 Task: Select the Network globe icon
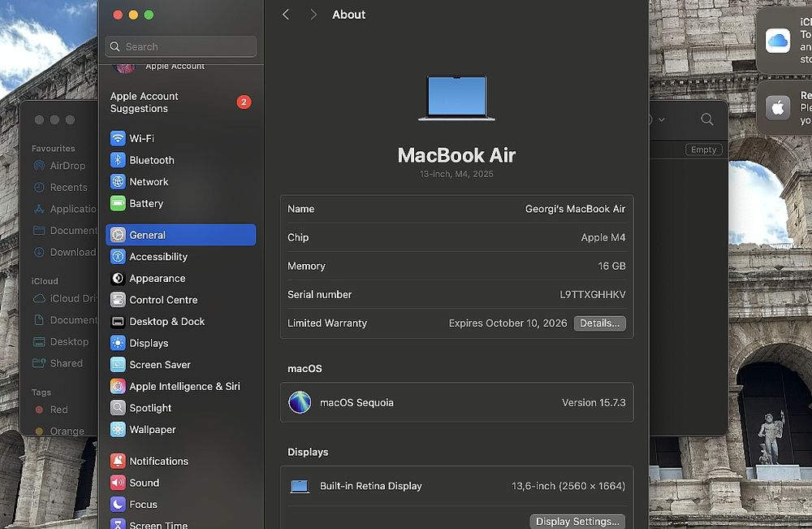click(x=118, y=182)
